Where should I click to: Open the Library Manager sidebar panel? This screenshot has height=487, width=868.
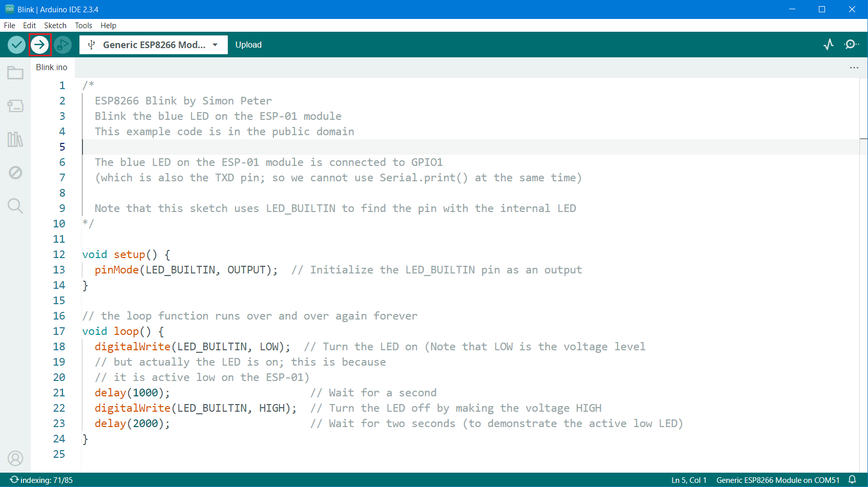tap(15, 139)
